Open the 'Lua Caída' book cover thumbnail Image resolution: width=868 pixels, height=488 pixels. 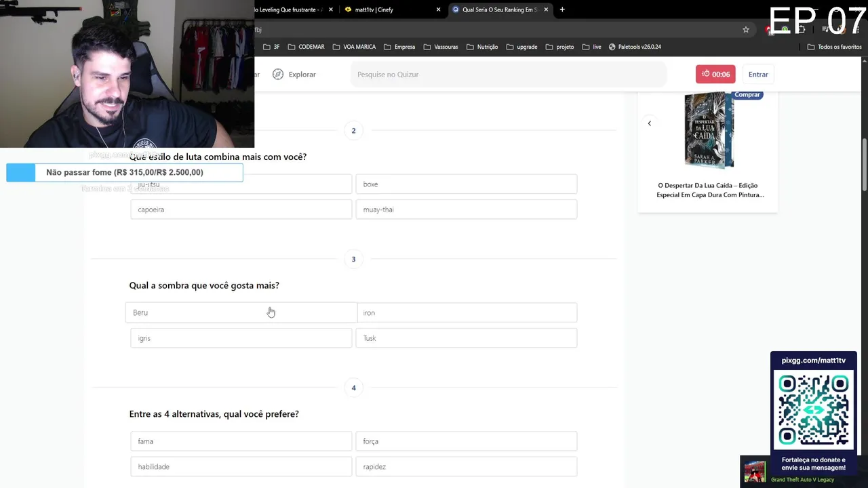(709, 130)
